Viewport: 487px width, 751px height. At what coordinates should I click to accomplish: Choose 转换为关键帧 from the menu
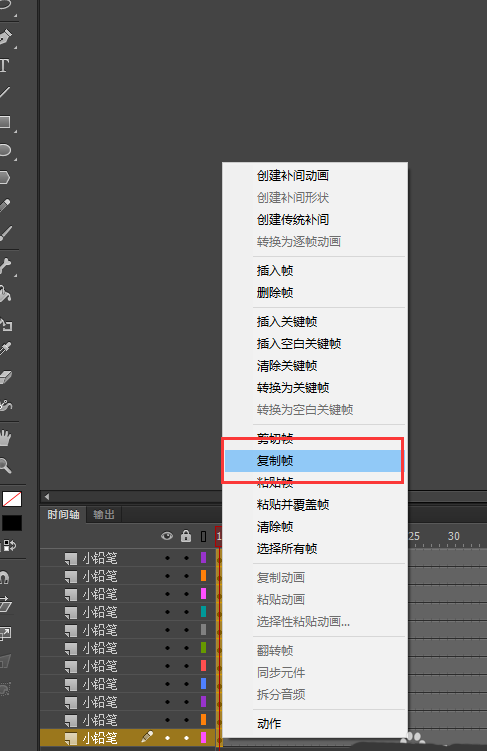pos(293,388)
